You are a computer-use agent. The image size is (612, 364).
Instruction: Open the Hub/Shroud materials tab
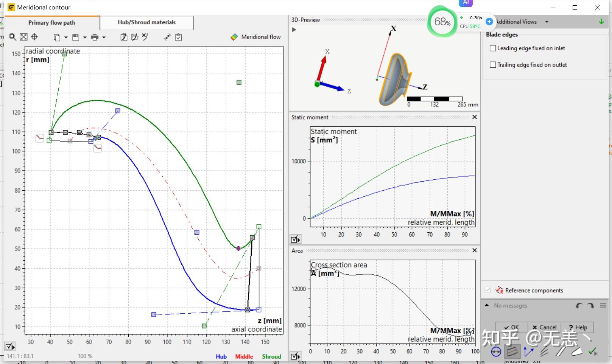click(147, 22)
